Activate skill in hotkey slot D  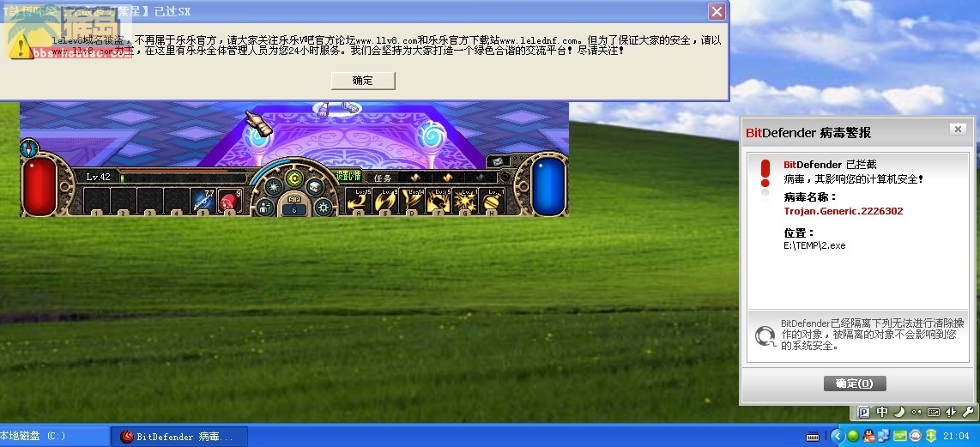tap(411, 202)
